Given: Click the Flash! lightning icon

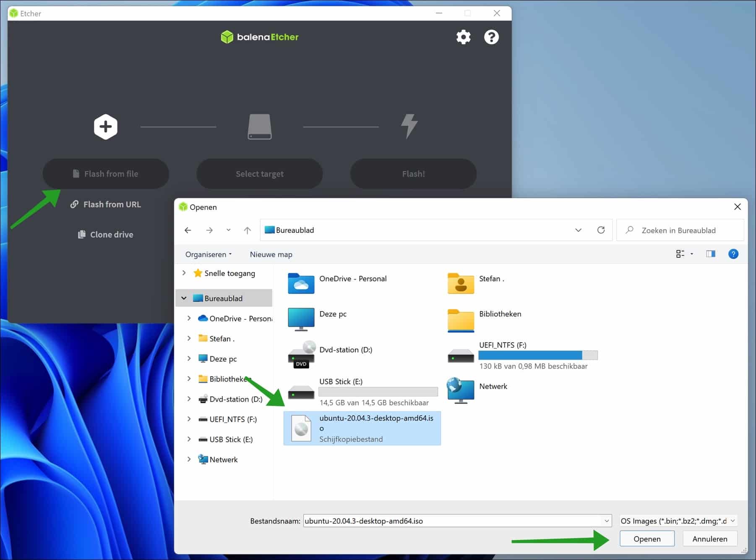Looking at the screenshot, I should [x=409, y=126].
